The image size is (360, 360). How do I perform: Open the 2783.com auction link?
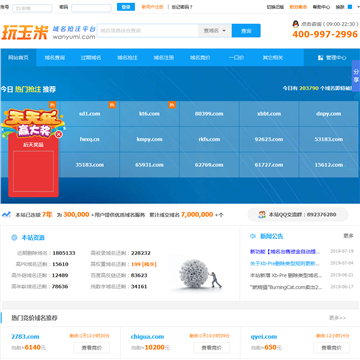(x=25, y=337)
